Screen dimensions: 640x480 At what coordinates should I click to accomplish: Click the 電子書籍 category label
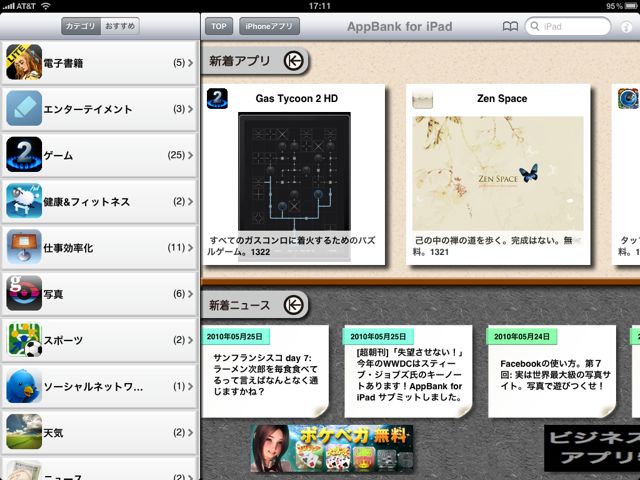[x=63, y=63]
